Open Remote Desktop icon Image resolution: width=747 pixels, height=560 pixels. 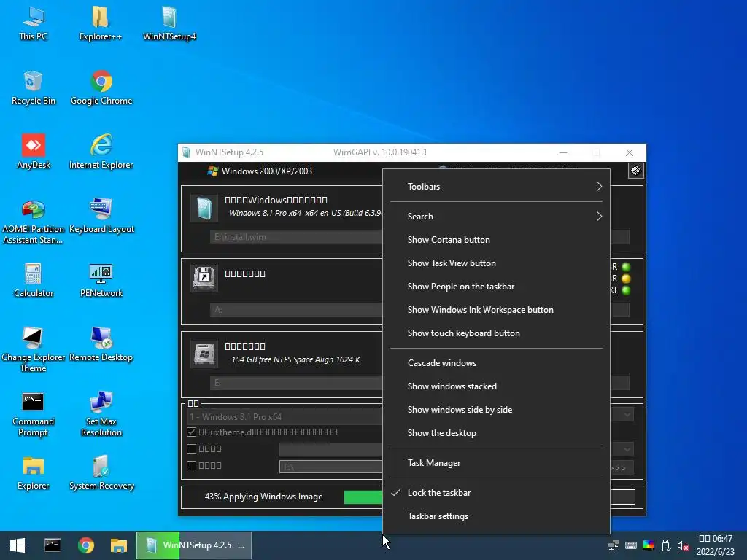pyautogui.click(x=101, y=344)
